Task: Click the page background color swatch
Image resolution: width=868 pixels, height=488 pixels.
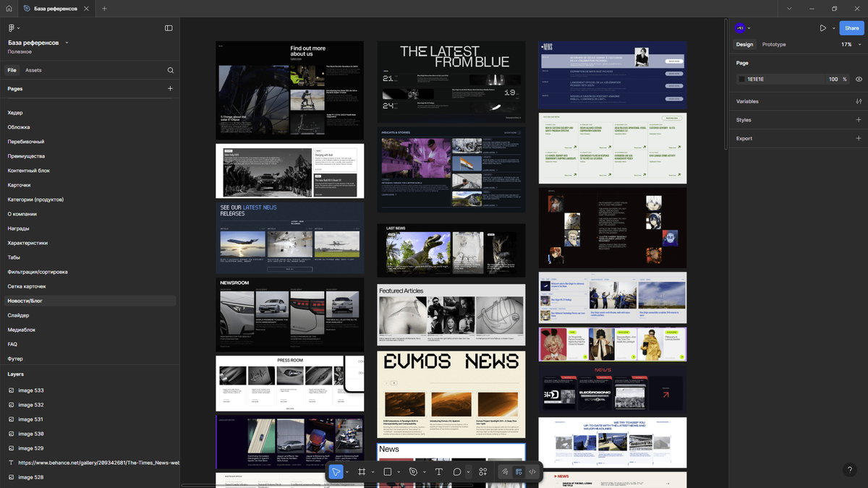Action: tap(741, 80)
